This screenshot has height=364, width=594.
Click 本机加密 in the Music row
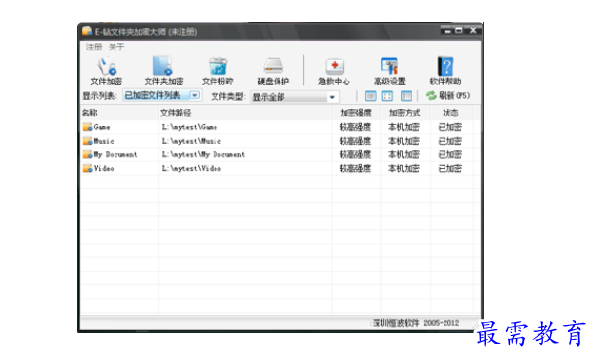click(404, 141)
